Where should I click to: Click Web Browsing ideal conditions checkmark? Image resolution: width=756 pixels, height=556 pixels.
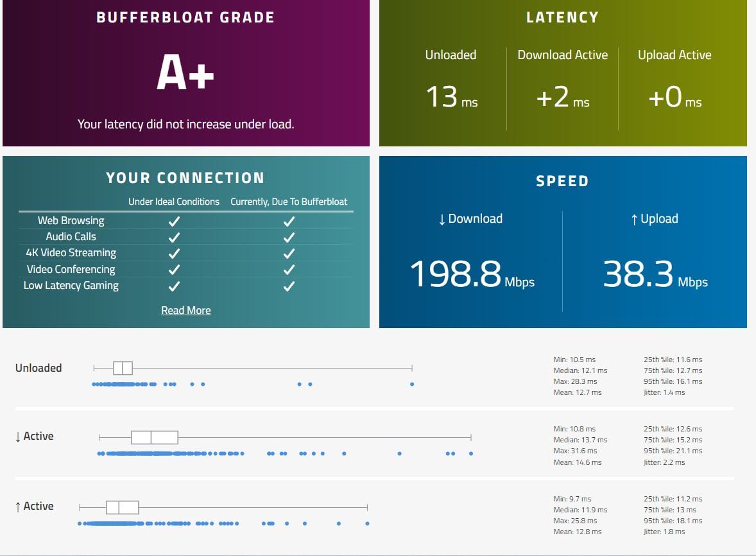click(x=174, y=222)
